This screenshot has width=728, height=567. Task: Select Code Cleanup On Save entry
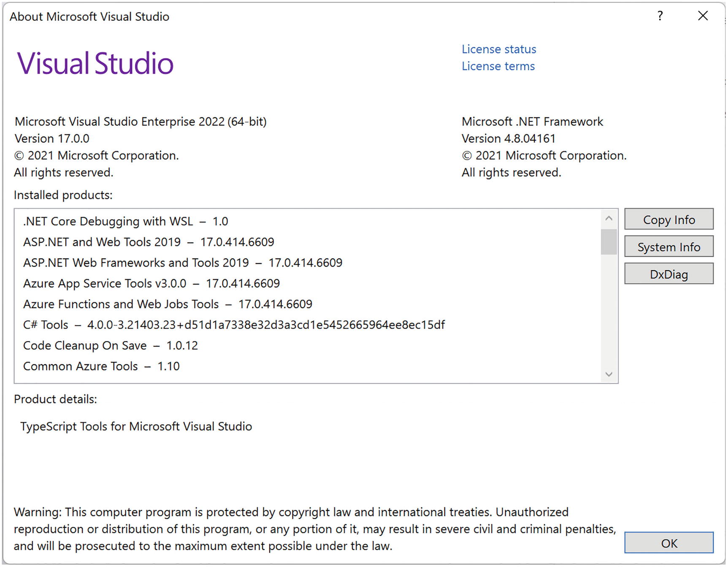[110, 346]
